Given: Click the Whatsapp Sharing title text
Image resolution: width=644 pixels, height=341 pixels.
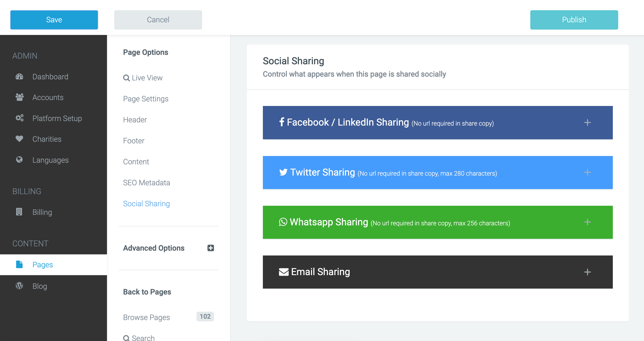Looking at the screenshot, I should (x=329, y=222).
